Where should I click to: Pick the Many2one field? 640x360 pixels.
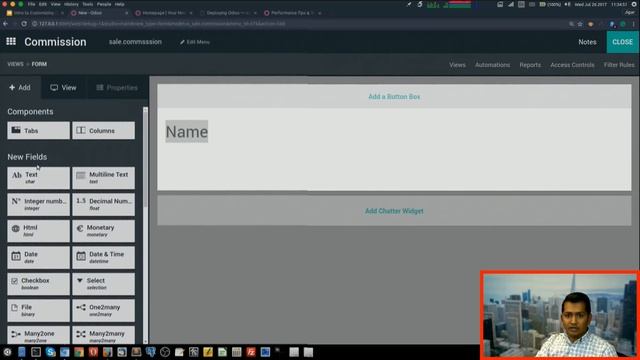coord(38,335)
